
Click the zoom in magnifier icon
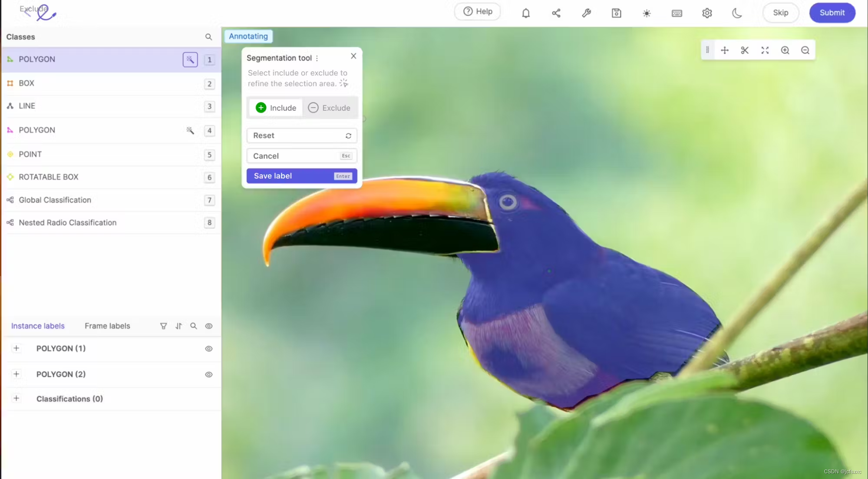point(785,50)
